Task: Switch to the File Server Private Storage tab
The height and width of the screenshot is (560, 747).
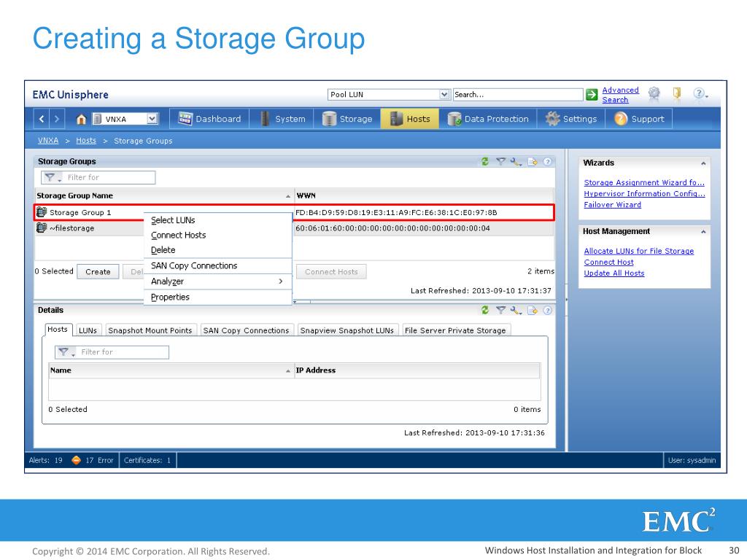Action: [x=455, y=330]
